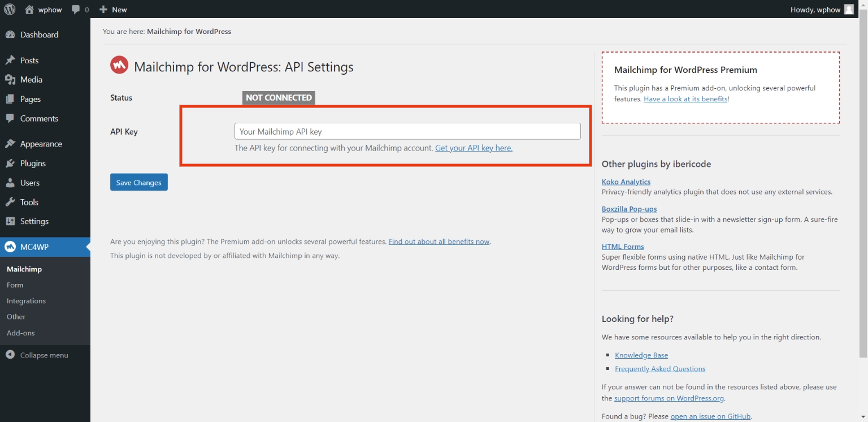
Task: Go to Media library menu
Action: 45,80
